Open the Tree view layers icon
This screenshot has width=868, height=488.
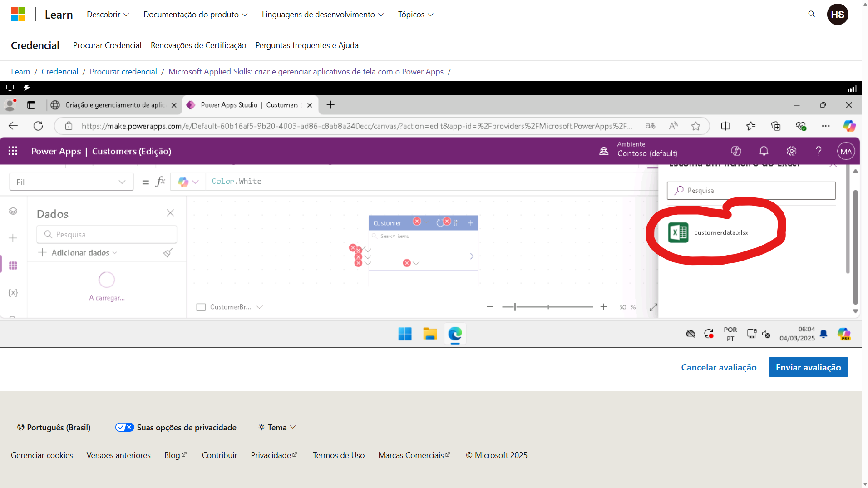[x=13, y=211]
